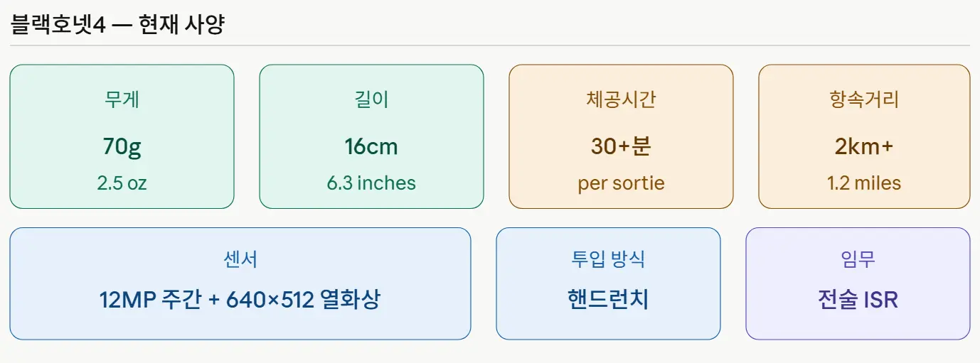Select the 30+분 duration value
The height and width of the screenshot is (363, 980).
(621, 147)
